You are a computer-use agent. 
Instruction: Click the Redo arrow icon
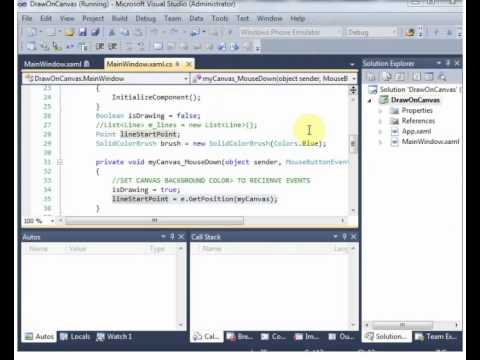click(x=174, y=32)
